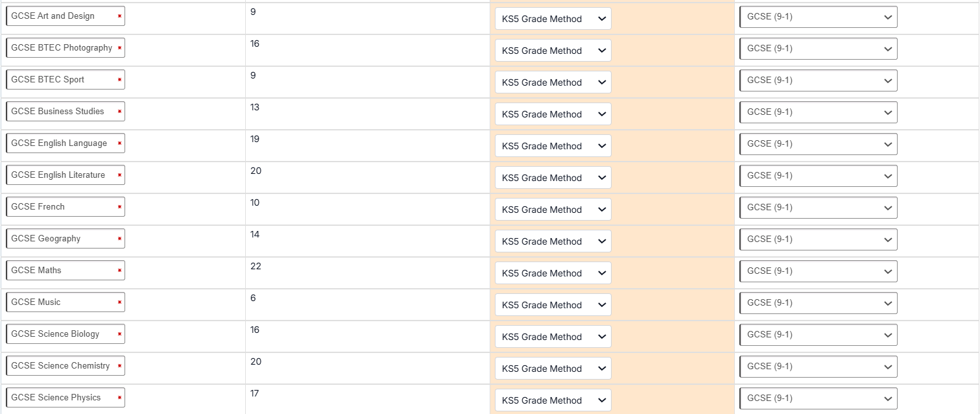
Task: Open GCSE (9-1) dropdown for GCSE Music
Action: point(818,302)
